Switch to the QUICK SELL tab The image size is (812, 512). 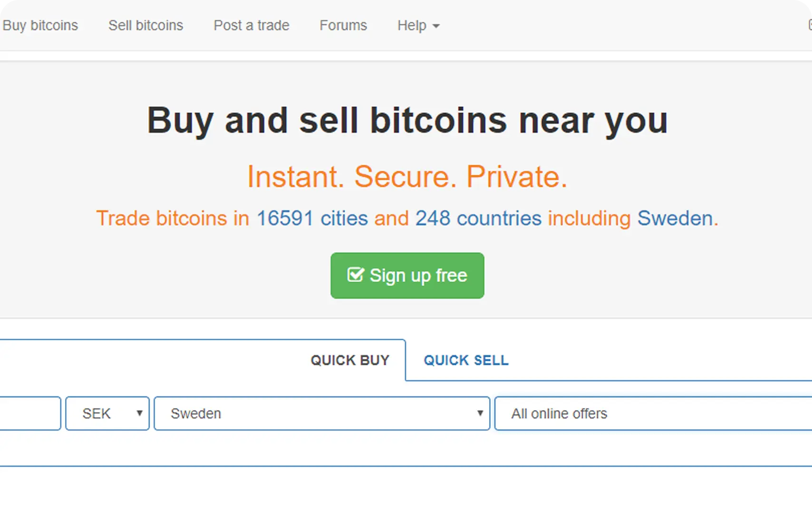click(465, 360)
